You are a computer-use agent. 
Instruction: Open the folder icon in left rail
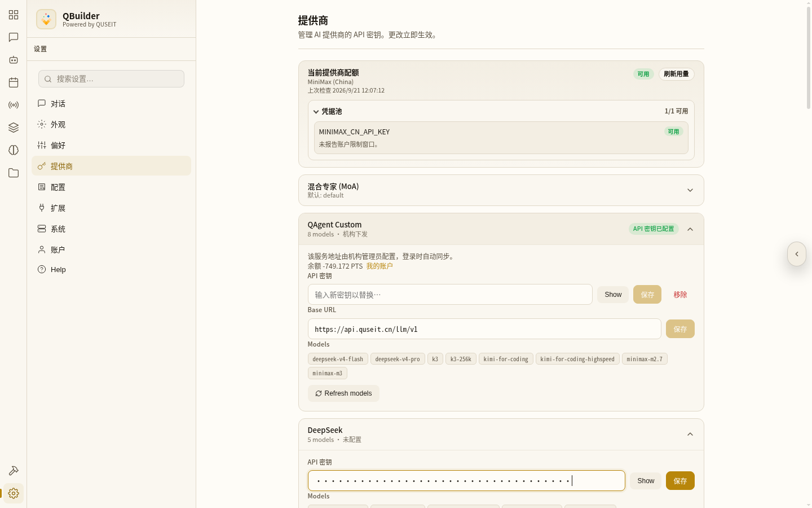tap(14, 173)
